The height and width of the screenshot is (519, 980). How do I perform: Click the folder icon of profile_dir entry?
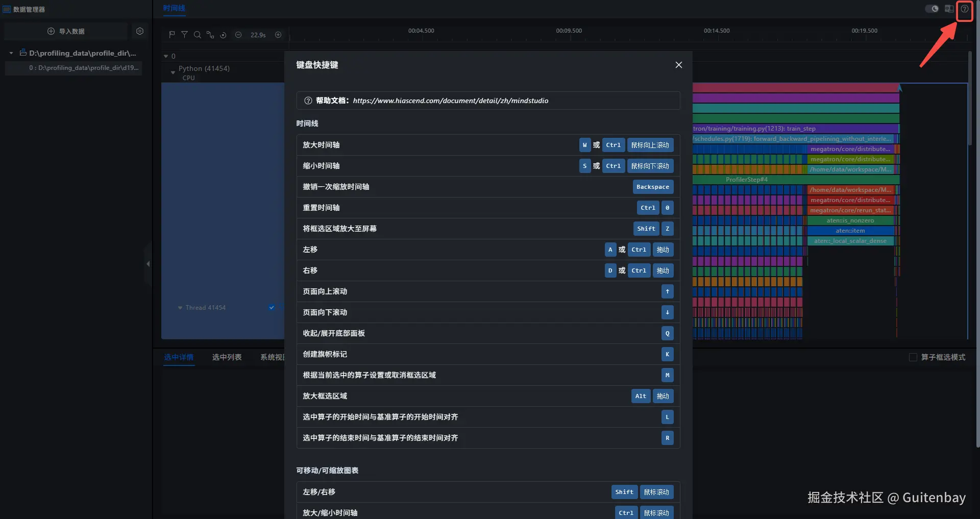[23, 53]
